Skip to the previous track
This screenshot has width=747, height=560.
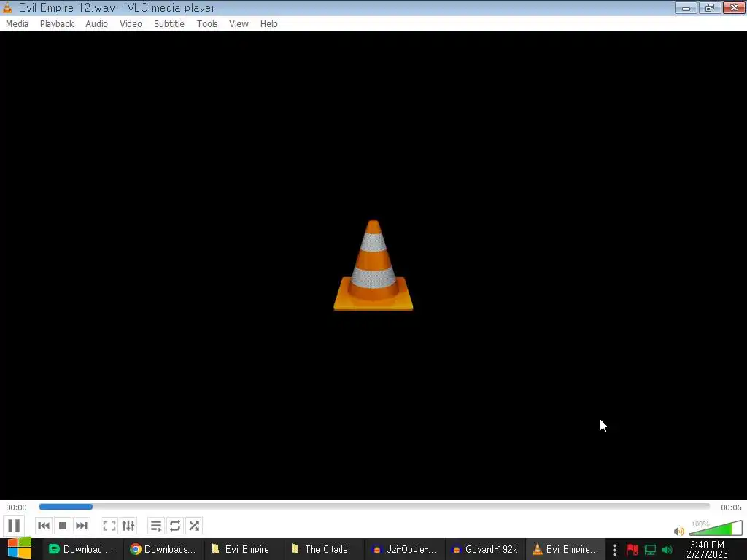43,526
